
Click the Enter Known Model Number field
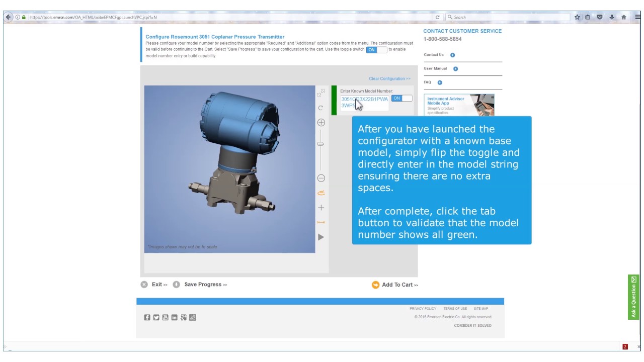tap(365, 103)
